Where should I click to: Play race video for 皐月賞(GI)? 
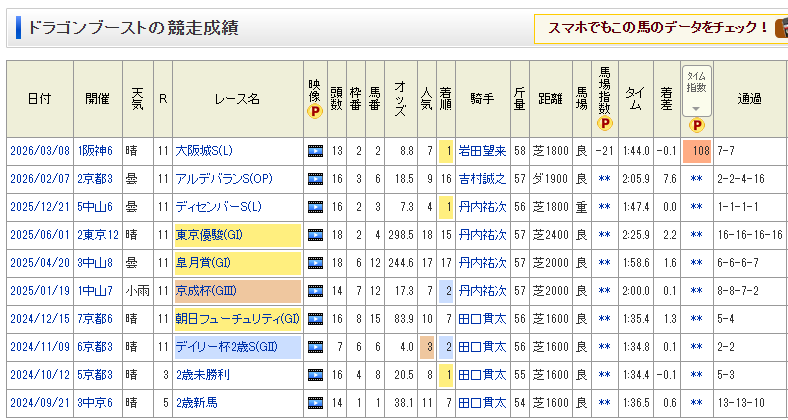point(316,263)
